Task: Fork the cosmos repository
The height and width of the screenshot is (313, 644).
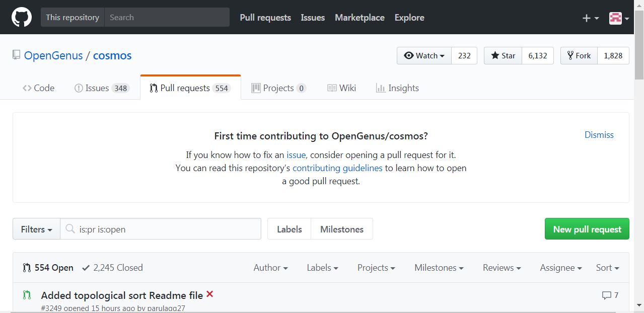Action: pyautogui.click(x=579, y=56)
